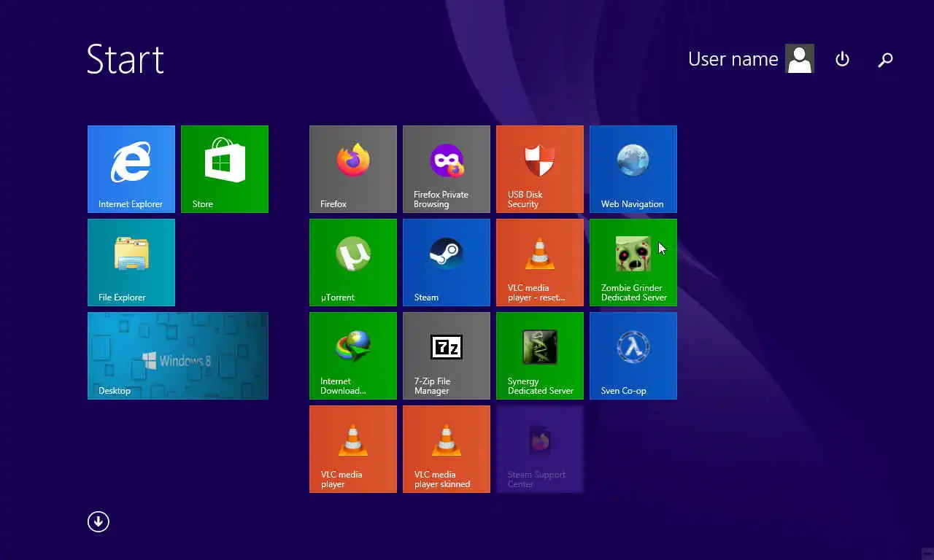934x560 pixels.
Task: Open VLC media player reset tile
Action: (540, 262)
